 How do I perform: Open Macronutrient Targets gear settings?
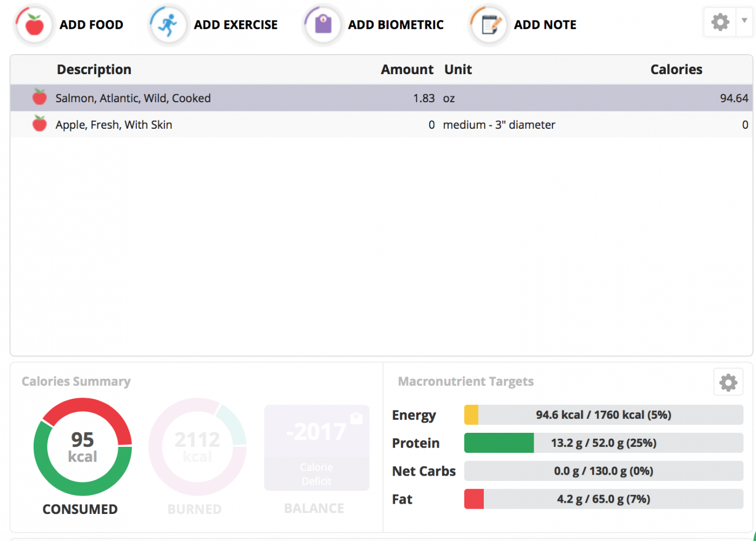click(728, 382)
